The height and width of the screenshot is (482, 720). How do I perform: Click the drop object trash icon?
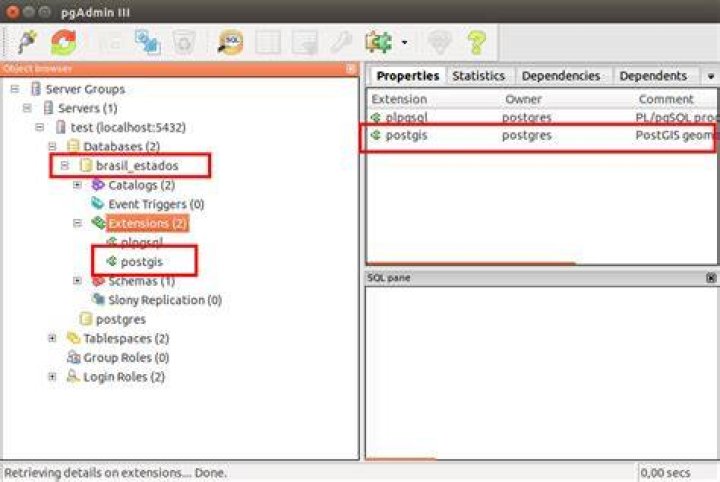[x=184, y=43]
